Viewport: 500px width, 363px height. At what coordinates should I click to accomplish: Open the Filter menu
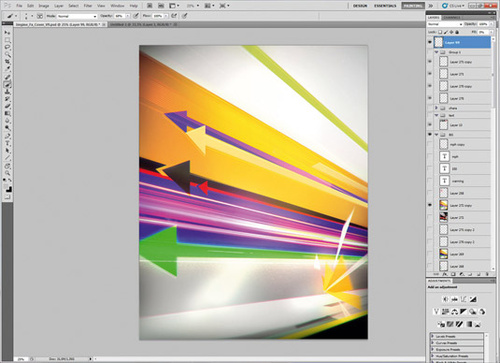point(88,6)
